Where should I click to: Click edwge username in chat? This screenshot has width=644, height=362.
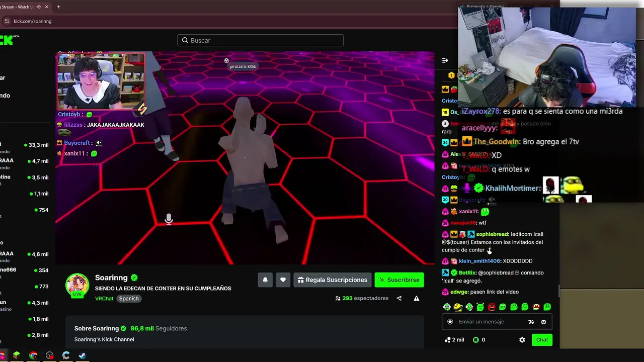point(459,292)
